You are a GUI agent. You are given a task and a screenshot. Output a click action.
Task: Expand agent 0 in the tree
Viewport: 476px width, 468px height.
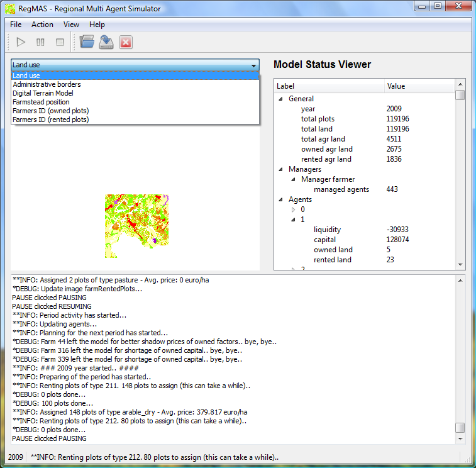click(293, 209)
